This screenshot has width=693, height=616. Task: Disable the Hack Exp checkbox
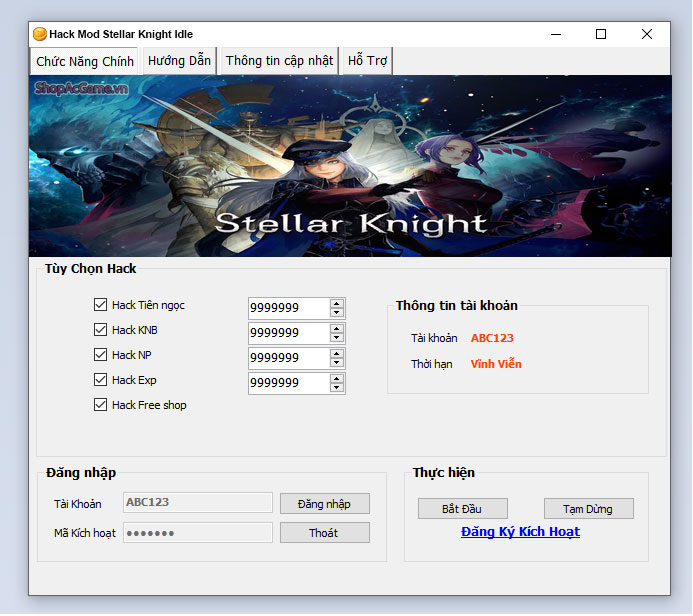[100, 380]
